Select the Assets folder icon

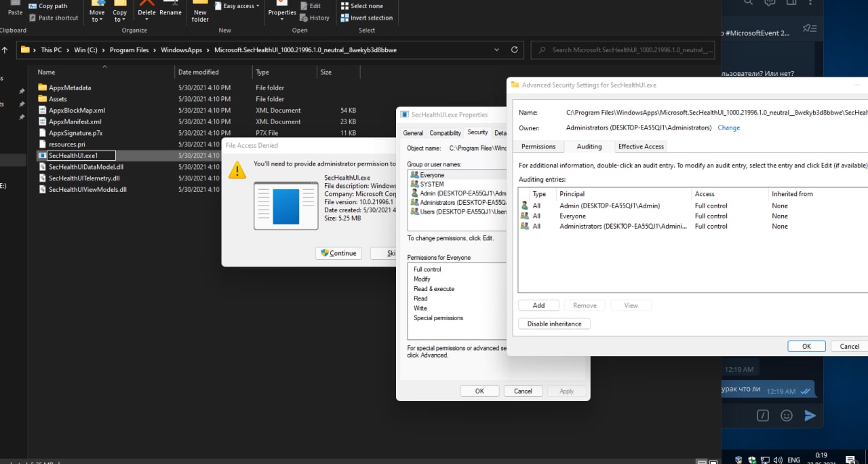coord(43,99)
